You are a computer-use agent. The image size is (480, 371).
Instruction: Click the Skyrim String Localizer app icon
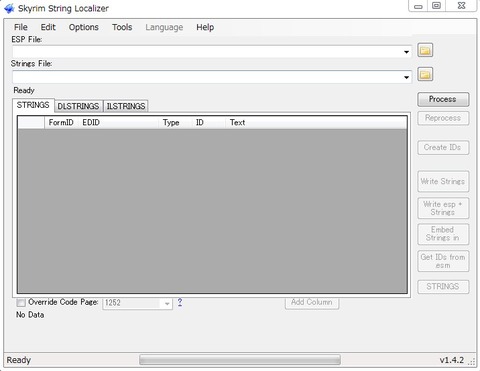(9, 8)
